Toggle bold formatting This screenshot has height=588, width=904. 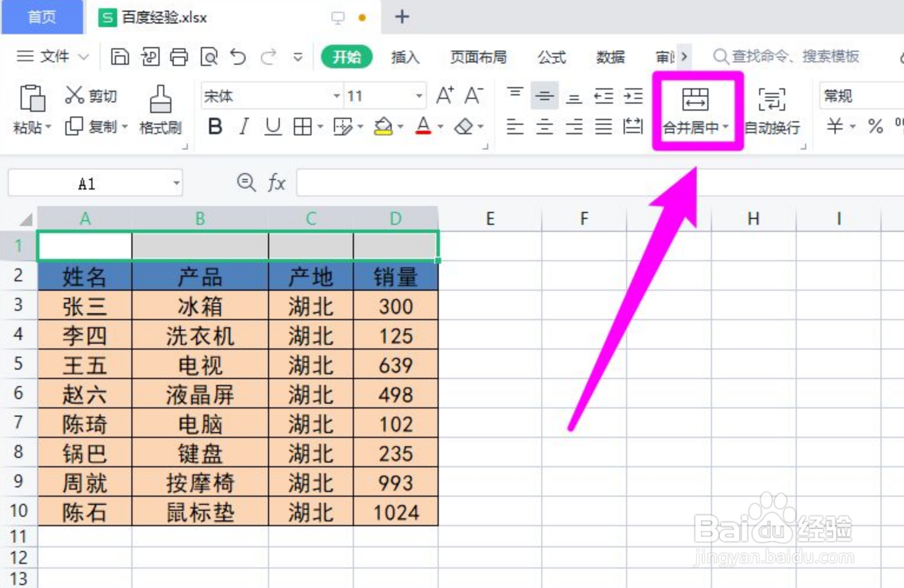point(216,126)
